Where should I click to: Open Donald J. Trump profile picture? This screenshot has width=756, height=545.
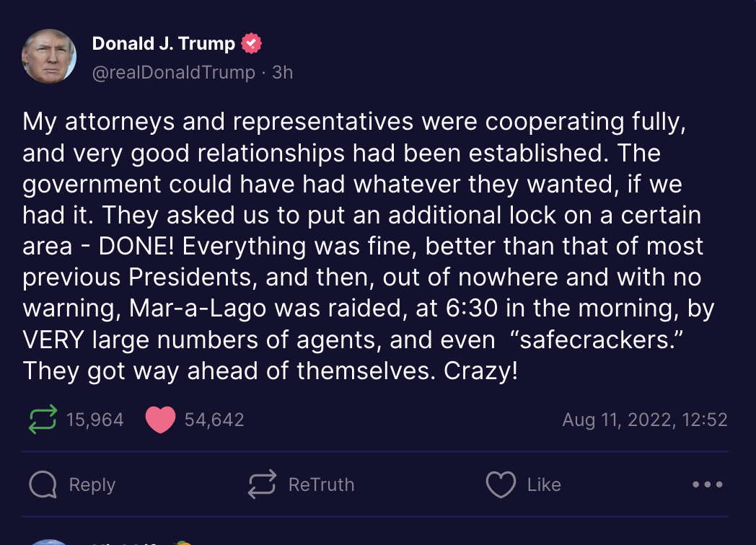click(49, 56)
